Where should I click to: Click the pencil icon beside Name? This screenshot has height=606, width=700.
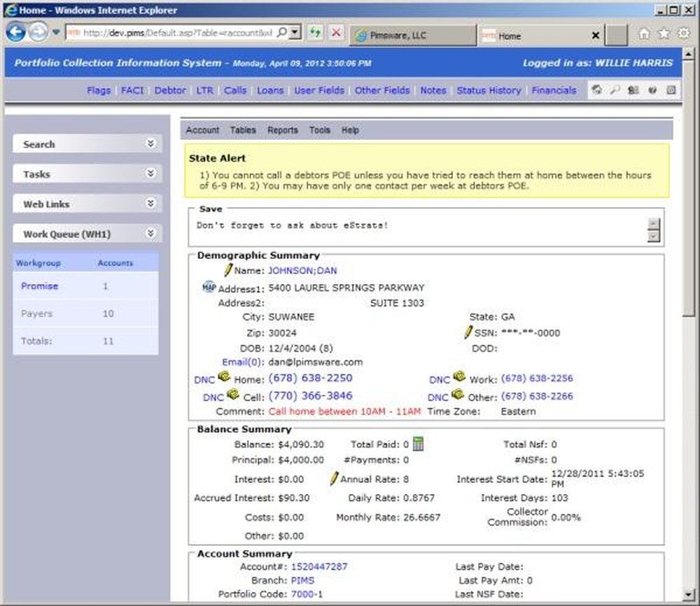click(228, 269)
